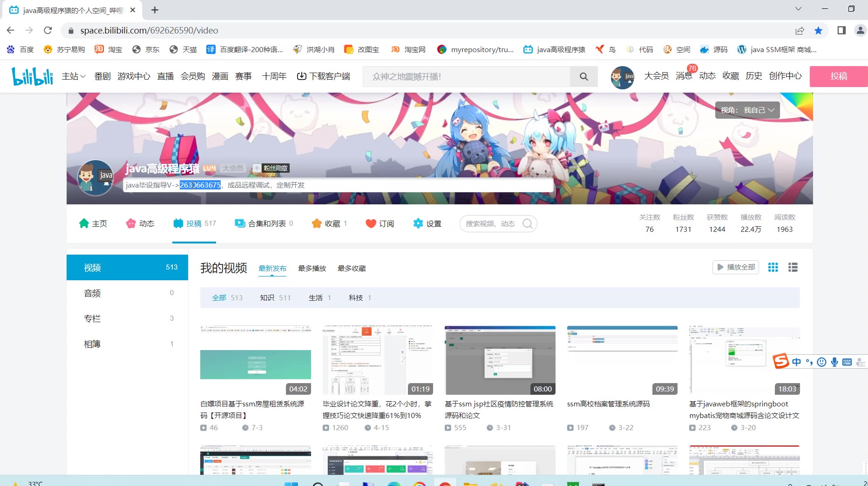Open the 百度翻译 bookmark
The height and width of the screenshot is (486, 868).
point(244,49)
